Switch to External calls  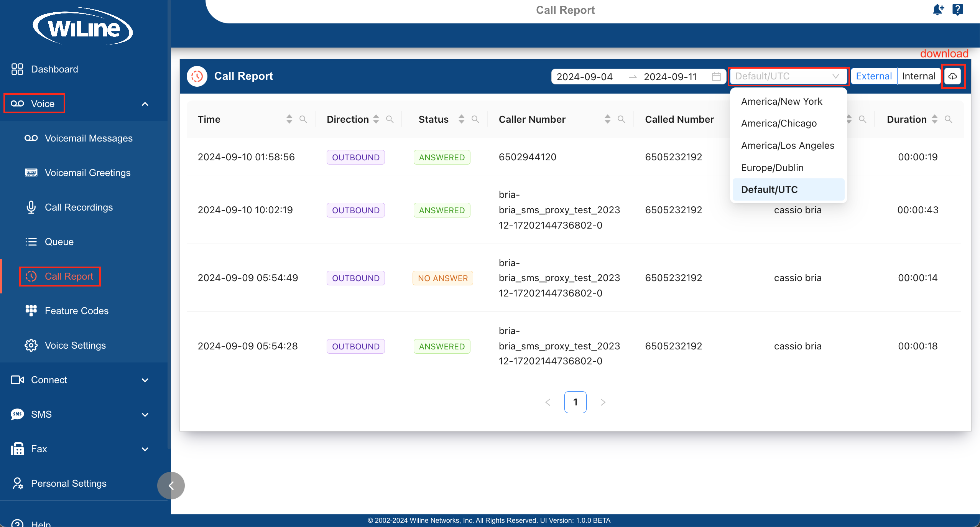[x=874, y=76]
